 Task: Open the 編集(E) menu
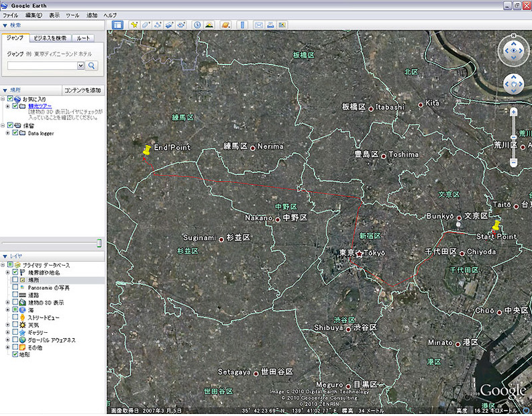click(x=34, y=15)
